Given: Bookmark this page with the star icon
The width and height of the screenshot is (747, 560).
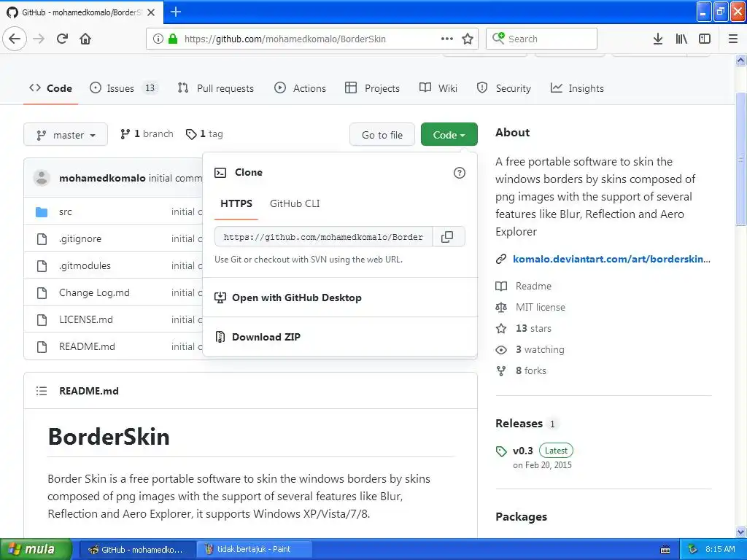Looking at the screenshot, I should pyautogui.click(x=468, y=39).
